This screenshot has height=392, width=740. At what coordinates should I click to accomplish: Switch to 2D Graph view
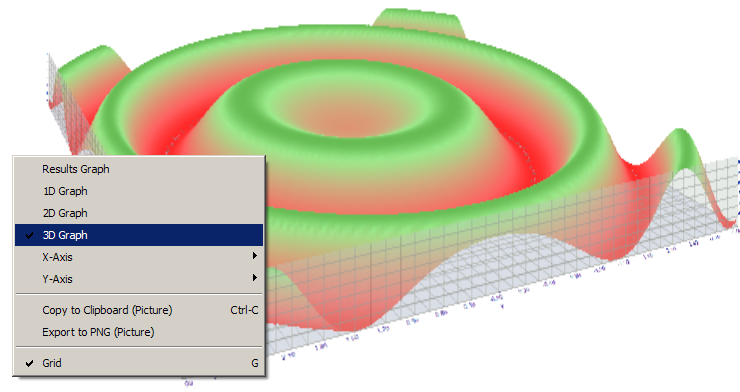point(139,213)
